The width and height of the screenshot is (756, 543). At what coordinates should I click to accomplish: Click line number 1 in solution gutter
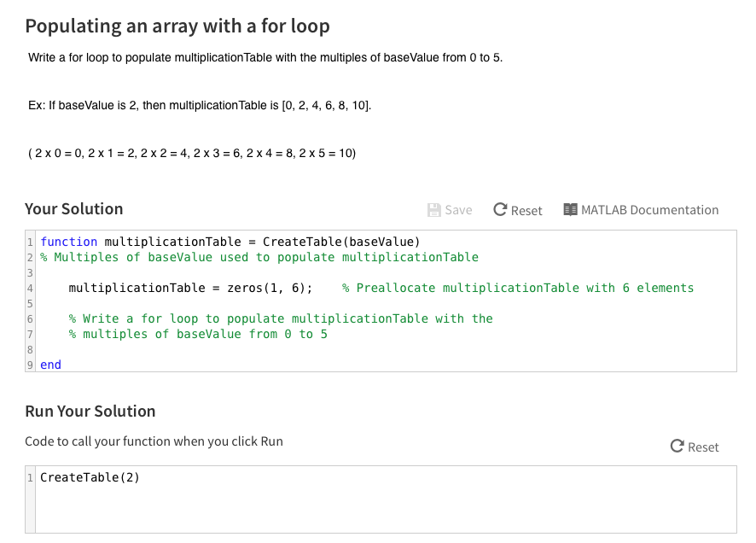30,242
